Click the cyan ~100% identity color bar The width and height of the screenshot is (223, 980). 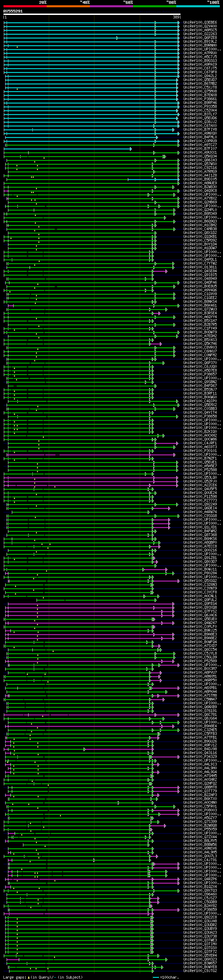click(198, 6)
